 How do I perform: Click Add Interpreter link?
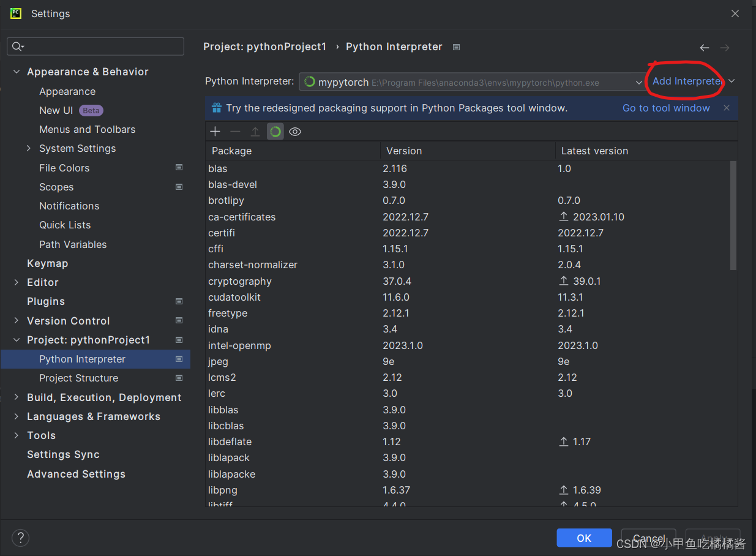(687, 81)
